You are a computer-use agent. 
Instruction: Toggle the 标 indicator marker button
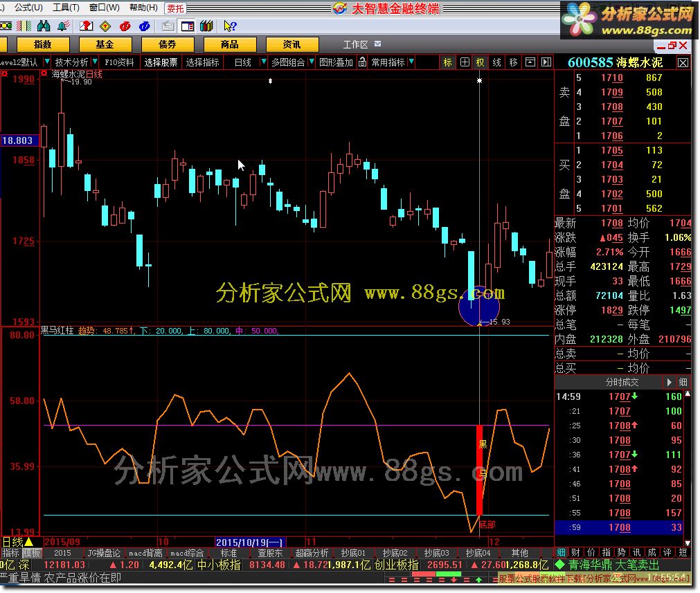[x=447, y=62]
